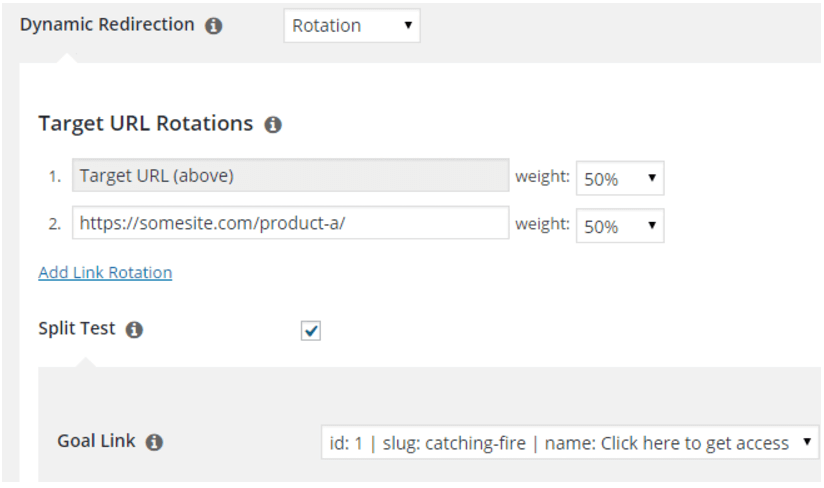Click info icon beside Dynamic Redirection

[213, 27]
